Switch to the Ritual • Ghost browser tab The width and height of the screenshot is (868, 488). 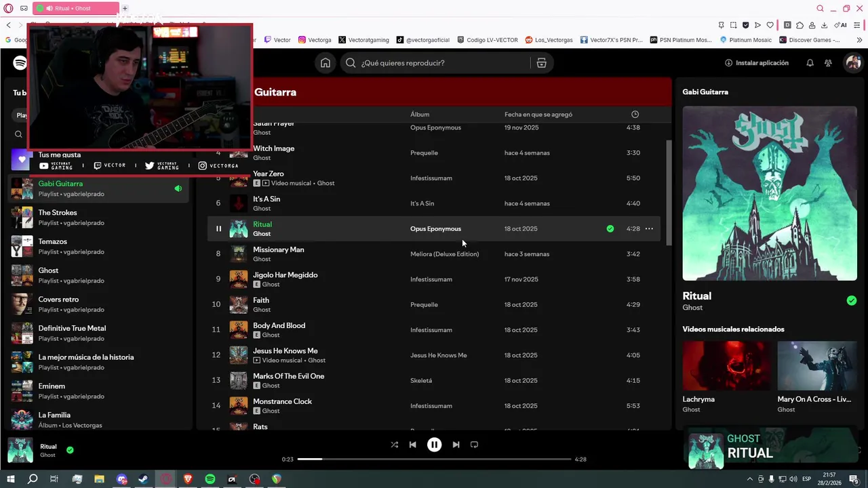pyautogui.click(x=76, y=8)
